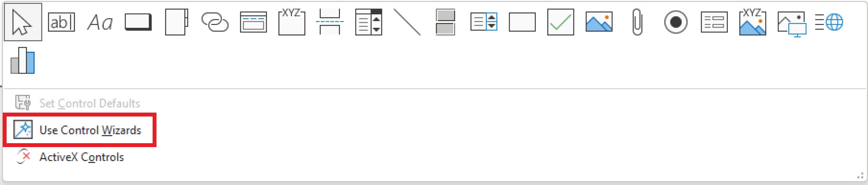Select the Button control
This screenshot has width=868, height=185.
138,22
